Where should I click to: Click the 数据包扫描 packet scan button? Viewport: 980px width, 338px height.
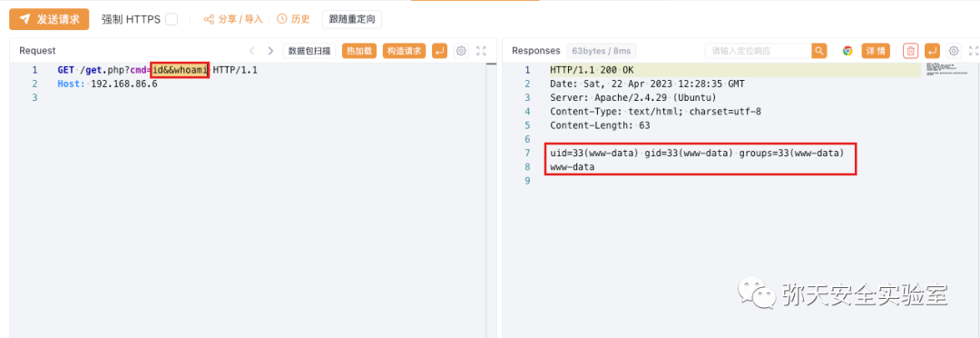[310, 51]
